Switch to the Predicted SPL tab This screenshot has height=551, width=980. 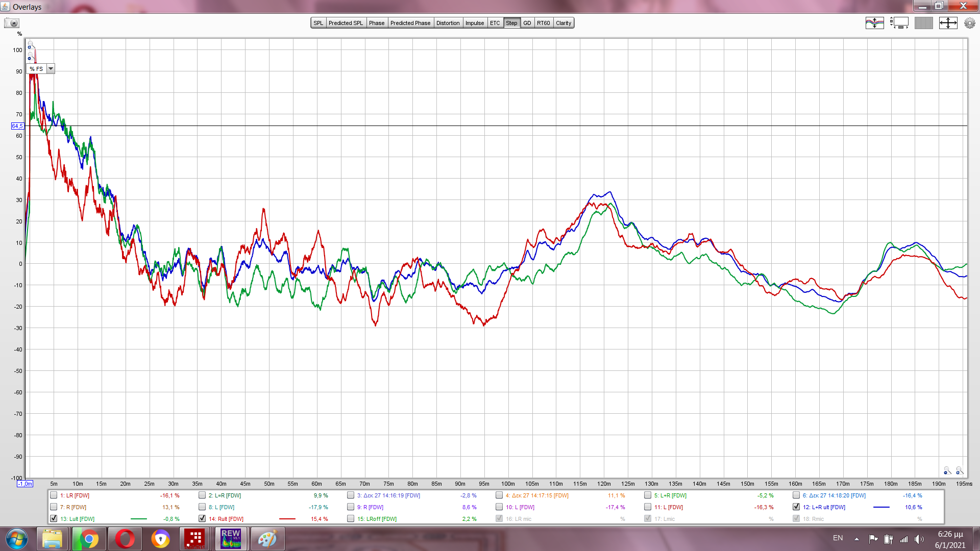click(x=346, y=23)
